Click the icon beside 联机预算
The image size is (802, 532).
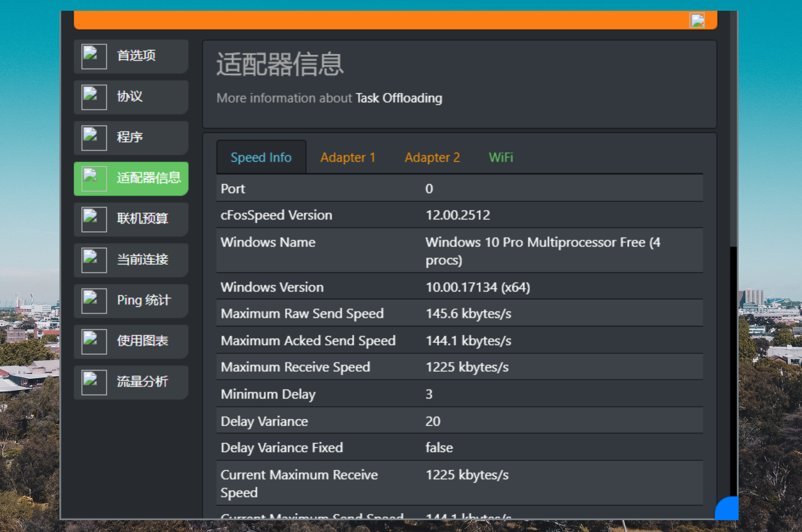point(94,220)
